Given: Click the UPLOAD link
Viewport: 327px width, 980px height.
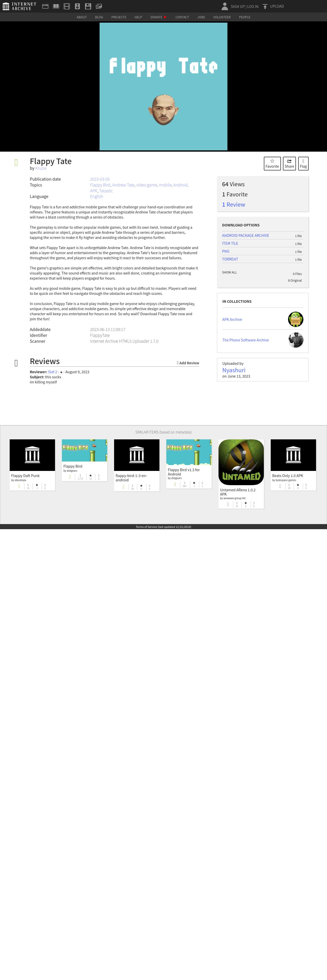Looking at the screenshot, I should tap(277, 6).
